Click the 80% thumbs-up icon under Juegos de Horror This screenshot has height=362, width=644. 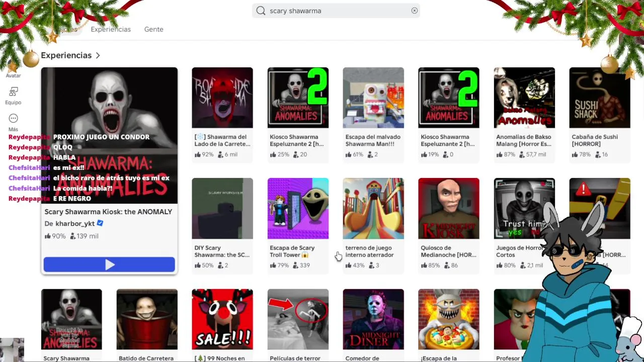(499, 265)
